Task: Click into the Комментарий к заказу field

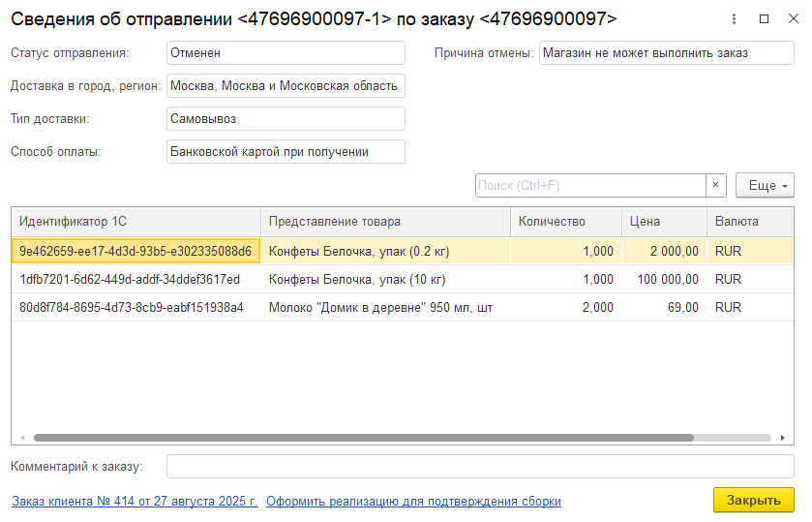Action: 480,466
